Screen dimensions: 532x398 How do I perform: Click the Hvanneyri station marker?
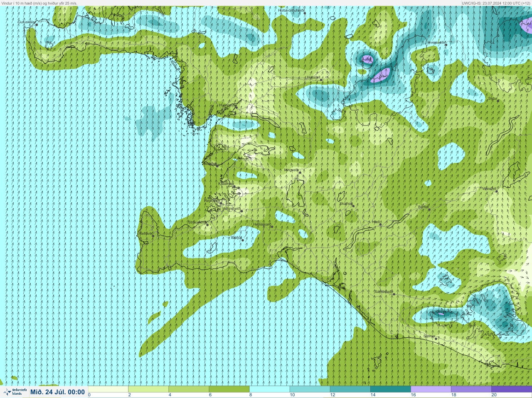coord(236,108)
